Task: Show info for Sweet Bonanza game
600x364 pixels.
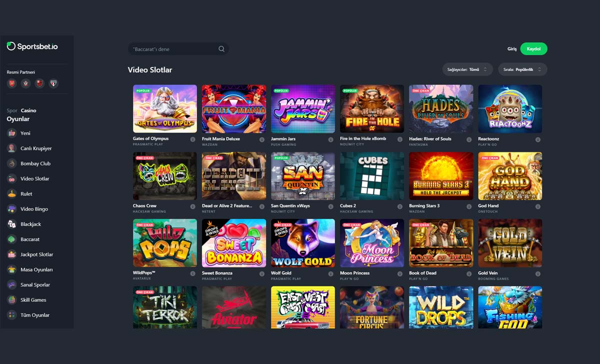Action: pos(261,274)
